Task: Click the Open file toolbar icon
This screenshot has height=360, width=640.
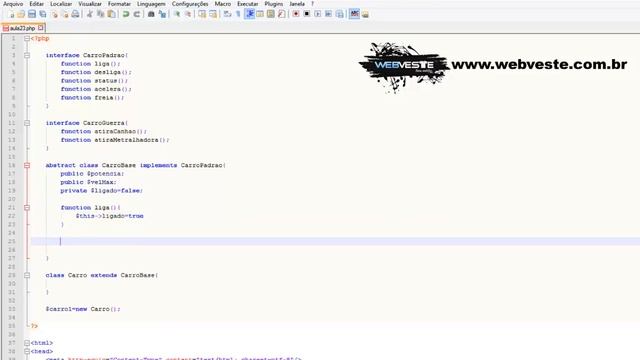Action: (x=21, y=14)
